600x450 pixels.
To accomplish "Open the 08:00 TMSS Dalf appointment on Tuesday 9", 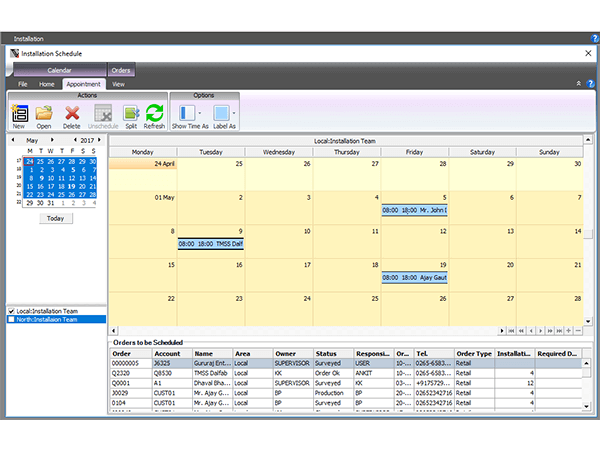I will [210, 244].
